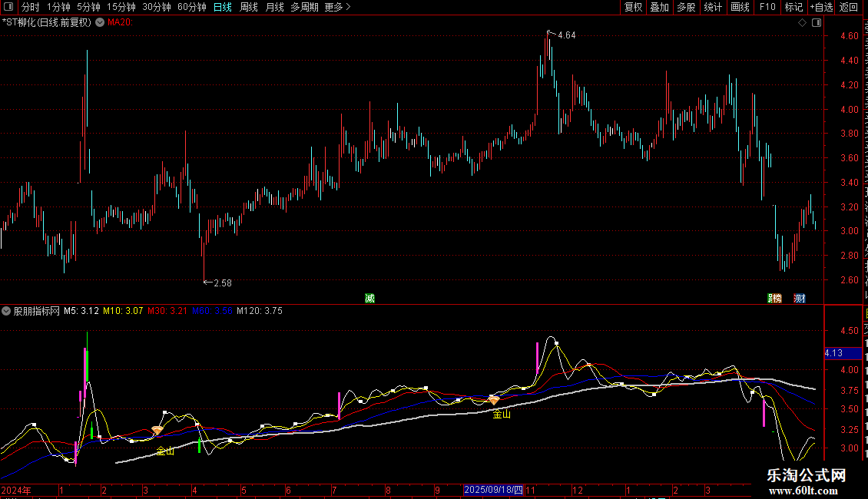This screenshot has width=868, height=499.
Task: Click the diamond signal above right 金山
Action: [494, 399]
